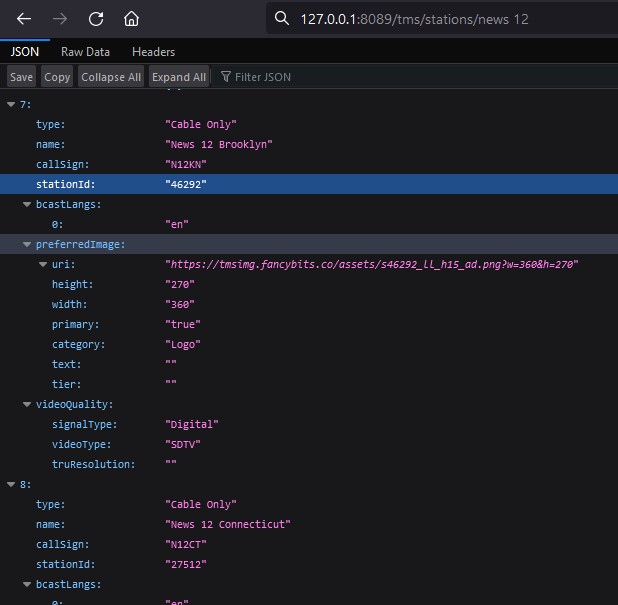The height and width of the screenshot is (605, 618).
Task: Go to the browser Home icon
Action: click(x=131, y=19)
